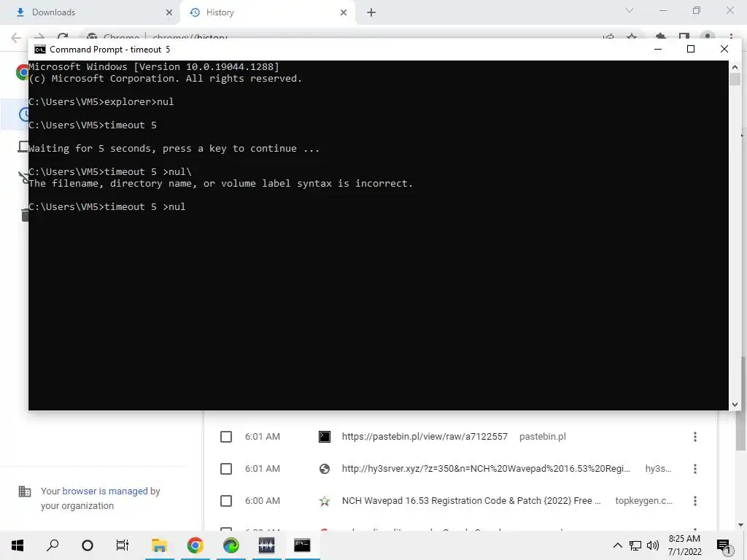
Task: Open Google Chrome from the taskbar
Action: coord(195,545)
